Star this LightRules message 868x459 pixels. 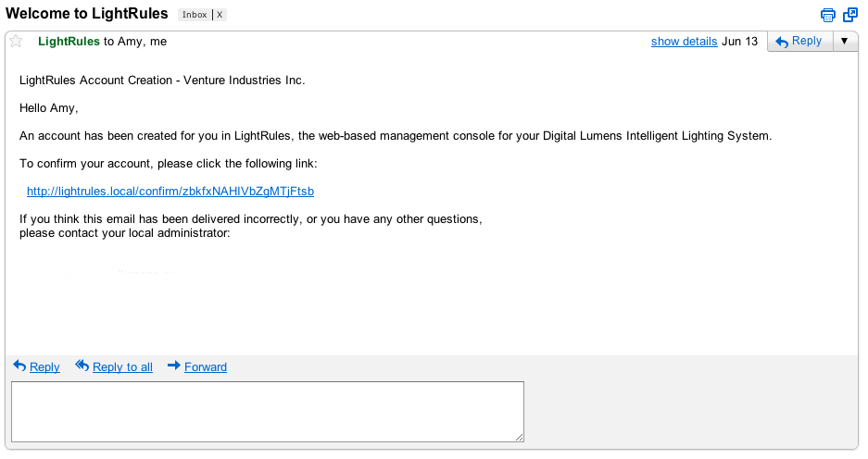point(16,42)
